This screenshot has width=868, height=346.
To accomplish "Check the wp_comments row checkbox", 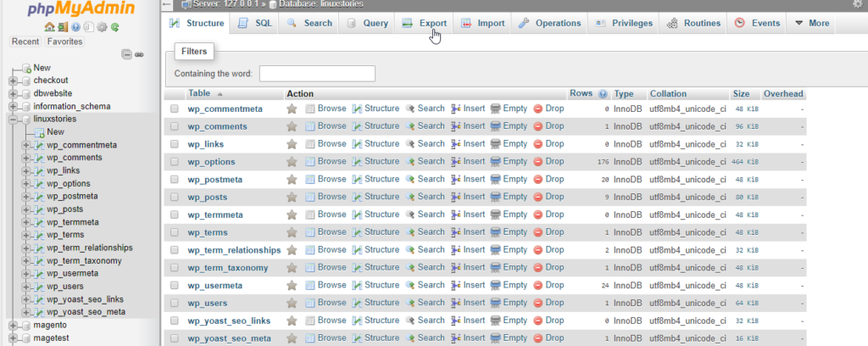I will (175, 126).
